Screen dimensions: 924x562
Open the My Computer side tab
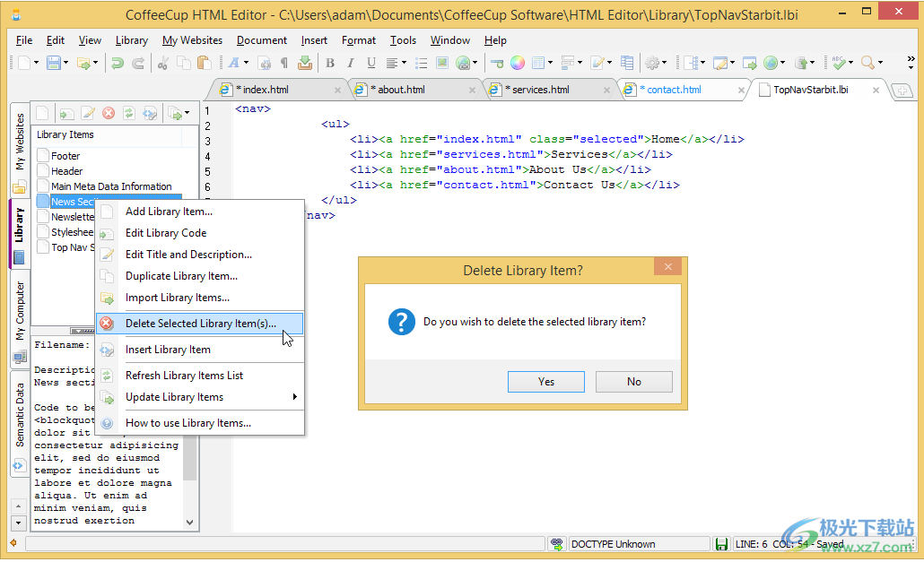[20, 320]
